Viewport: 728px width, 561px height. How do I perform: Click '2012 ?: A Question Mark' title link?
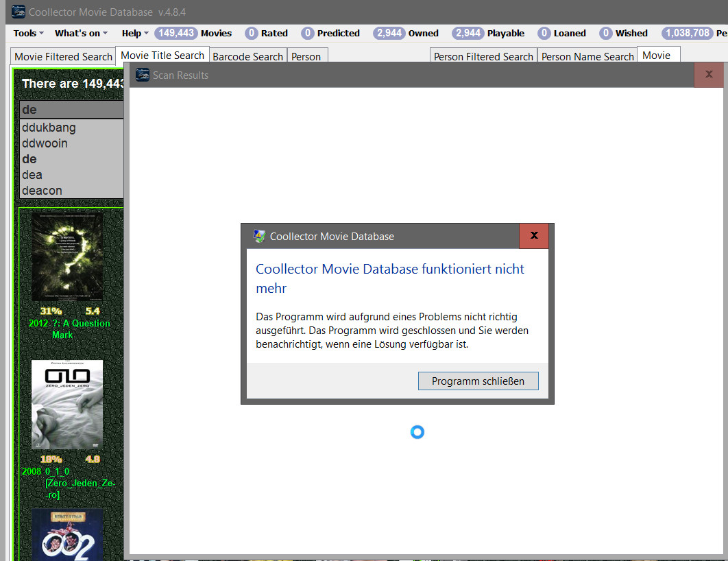(x=69, y=329)
